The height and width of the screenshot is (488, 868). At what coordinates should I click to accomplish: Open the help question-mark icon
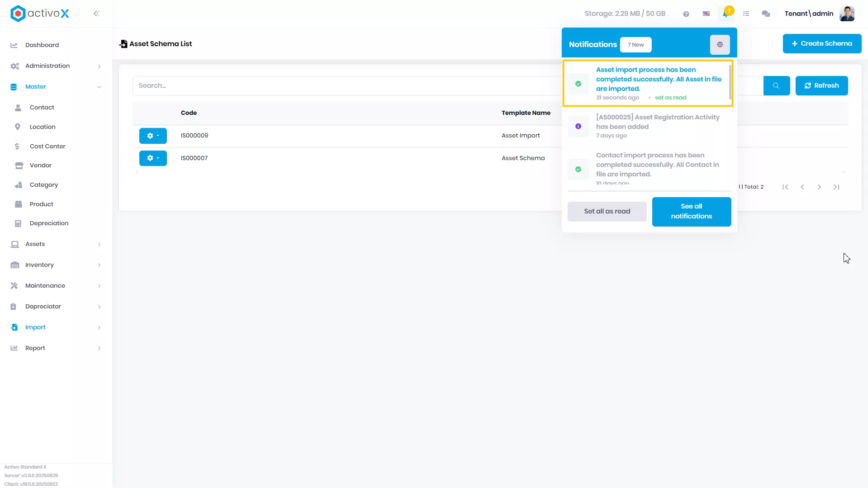pos(686,14)
